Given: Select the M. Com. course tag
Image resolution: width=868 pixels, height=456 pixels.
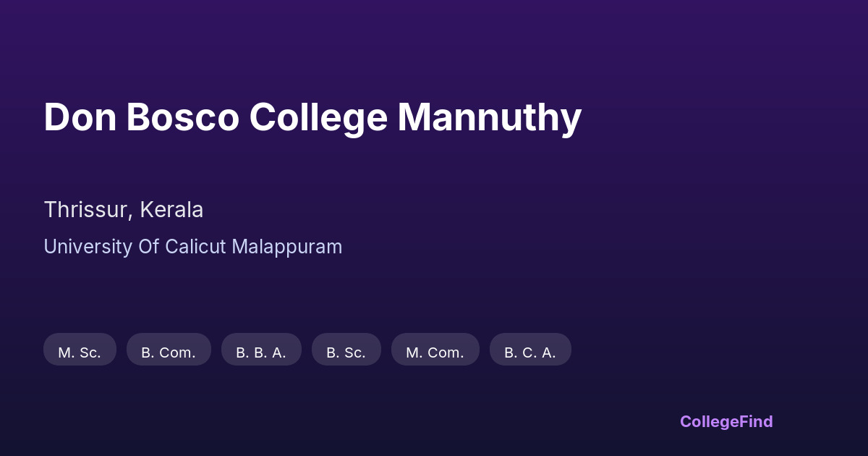Looking at the screenshot, I should coord(435,352).
